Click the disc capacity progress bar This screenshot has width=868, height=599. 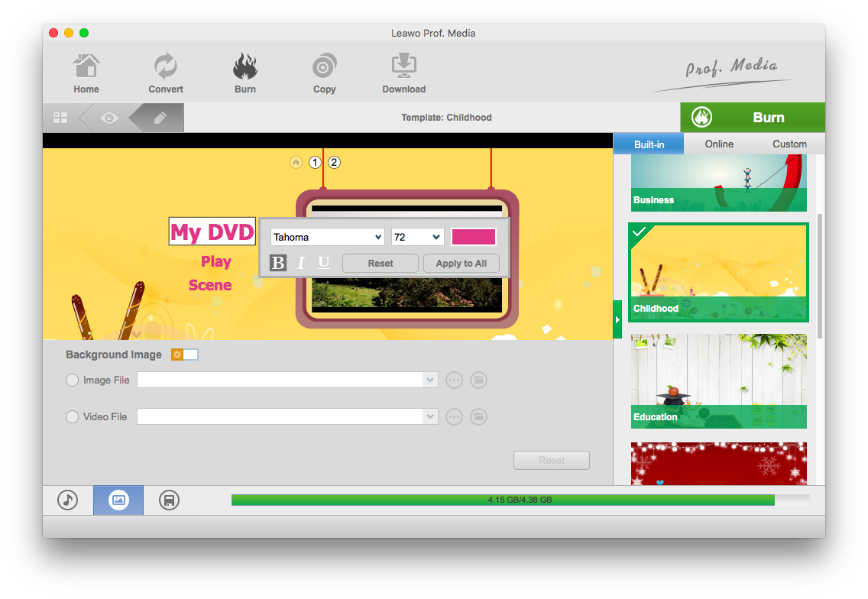click(x=520, y=500)
